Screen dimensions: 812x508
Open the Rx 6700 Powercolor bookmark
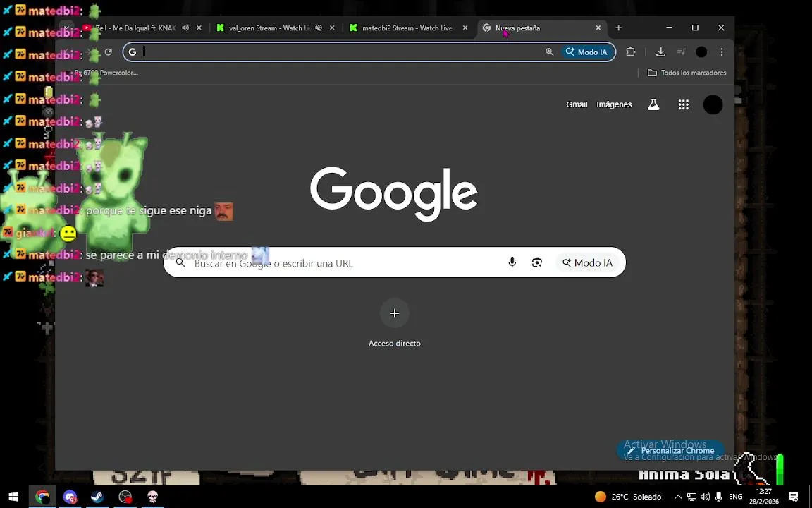coord(102,73)
